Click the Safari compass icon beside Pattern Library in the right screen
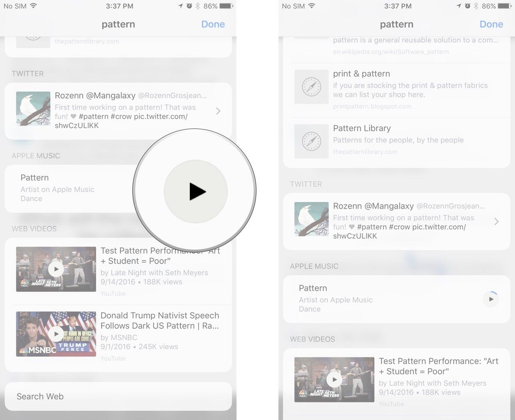The image size is (515, 420). click(x=311, y=141)
